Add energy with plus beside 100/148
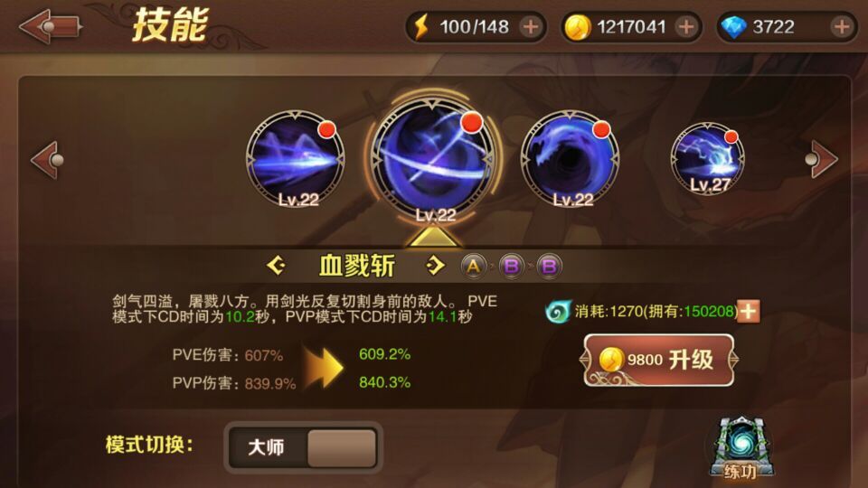 click(531, 26)
